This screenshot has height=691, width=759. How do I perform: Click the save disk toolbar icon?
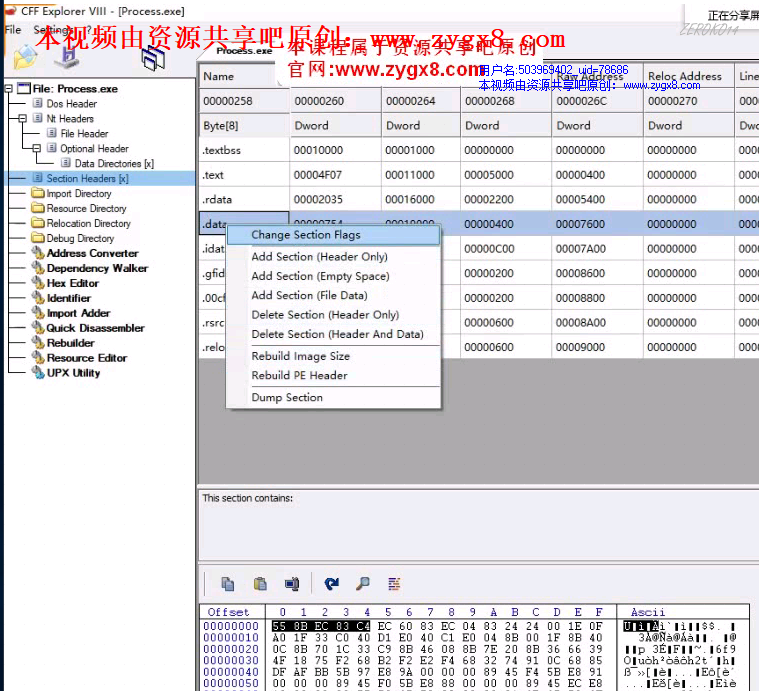point(68,58)
